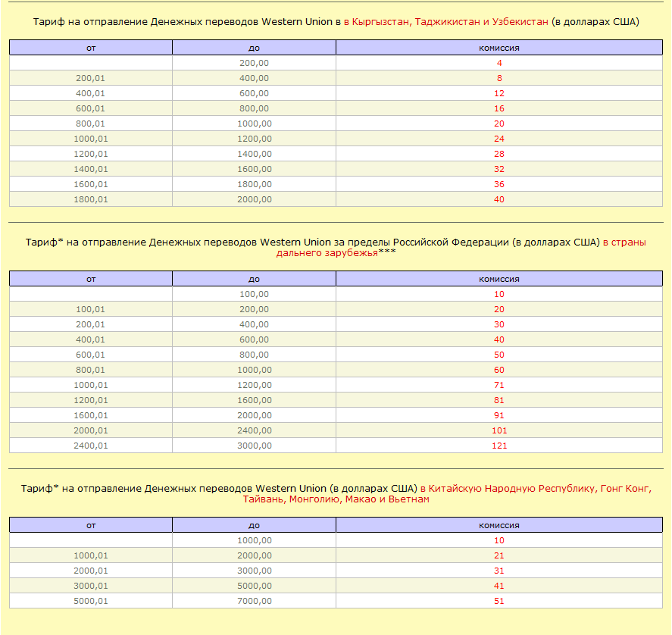The image size is (672, 635).
Task: Click "3000,00" in the 2000,01 row
Action: (255, 571)
